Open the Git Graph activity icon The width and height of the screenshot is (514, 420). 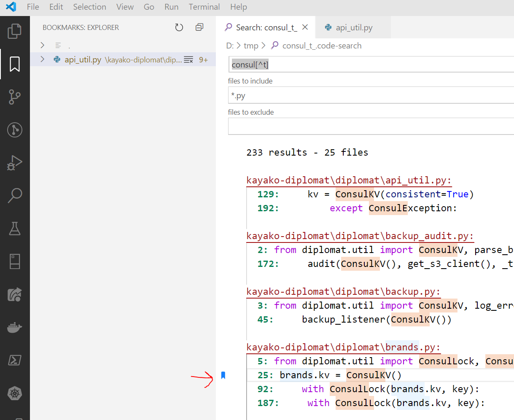15,129
